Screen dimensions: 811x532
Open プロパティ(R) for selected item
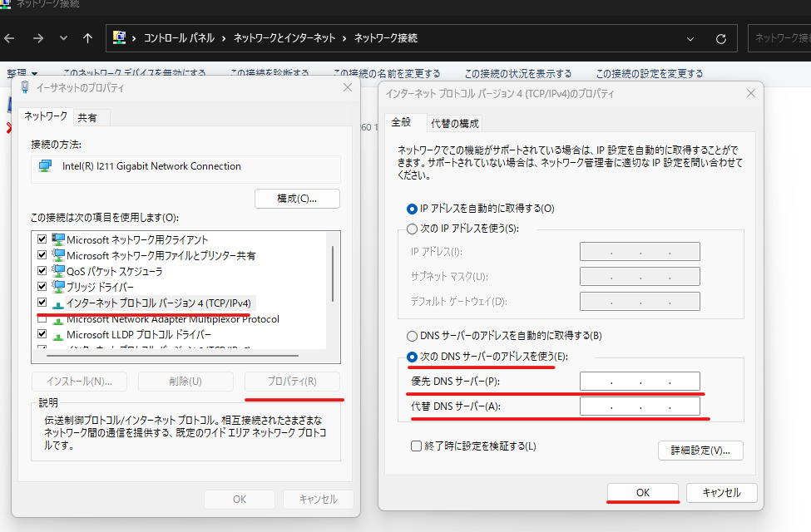pyautogui.click(x=292, y=382)
